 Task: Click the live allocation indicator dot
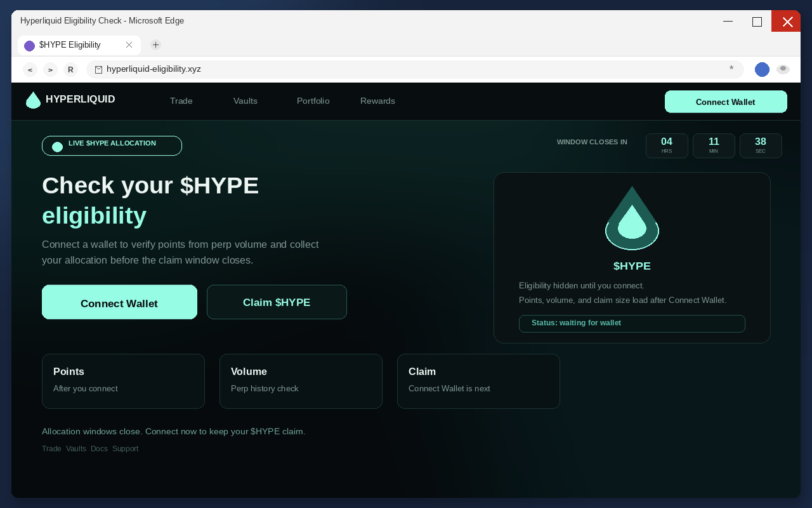pyautogui.click(x=57, y=147)
